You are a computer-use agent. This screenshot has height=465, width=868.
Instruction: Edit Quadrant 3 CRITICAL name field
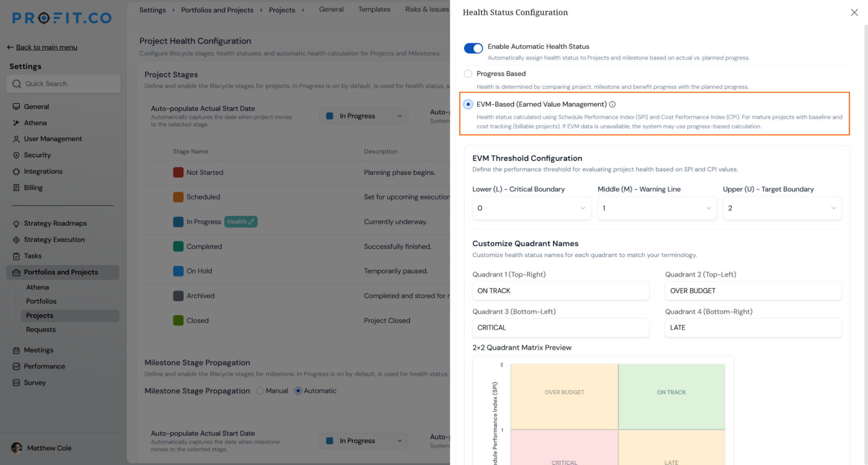point(561,328)
